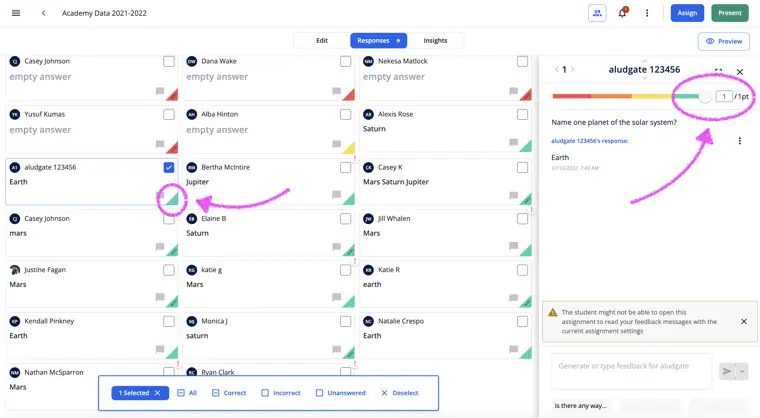This screenshot has width=760, height=418.
Task: Click the 'aludgate 123456's response' link
Action: [590, 141]
